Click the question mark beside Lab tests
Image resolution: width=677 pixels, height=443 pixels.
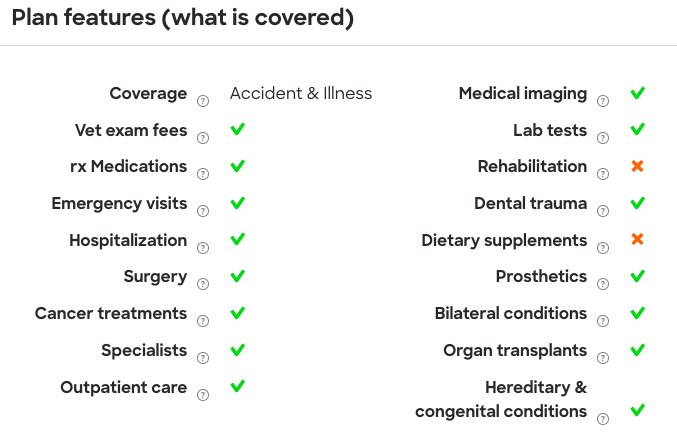click(603, 138)
